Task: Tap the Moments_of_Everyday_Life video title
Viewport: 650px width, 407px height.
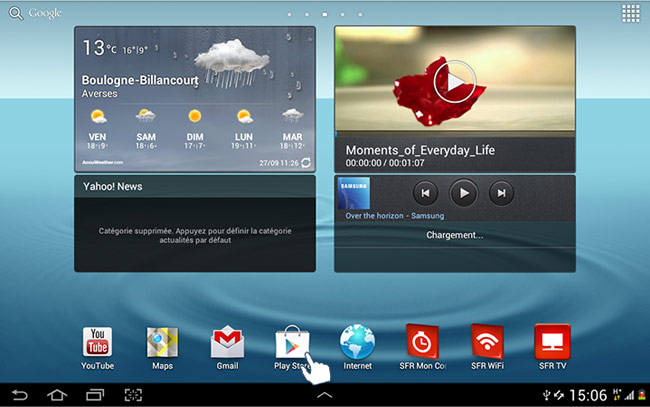Action: [x=420, y=150]
